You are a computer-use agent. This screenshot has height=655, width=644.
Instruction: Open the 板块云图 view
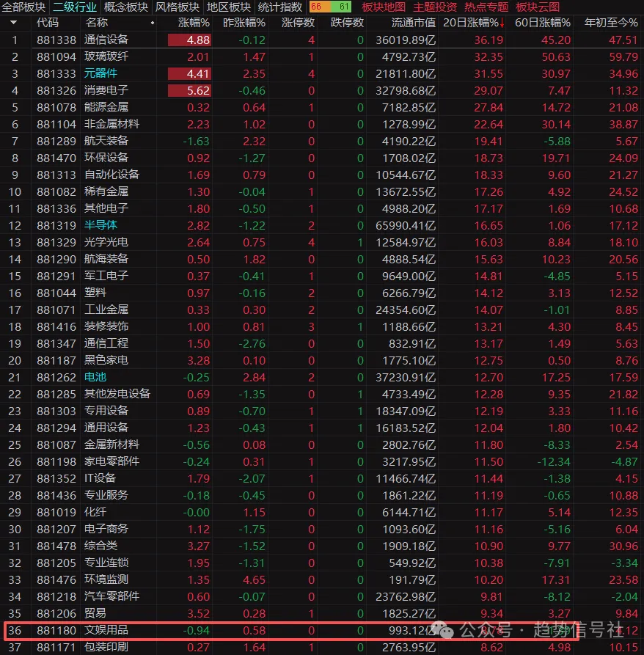[x=538, y=7]
